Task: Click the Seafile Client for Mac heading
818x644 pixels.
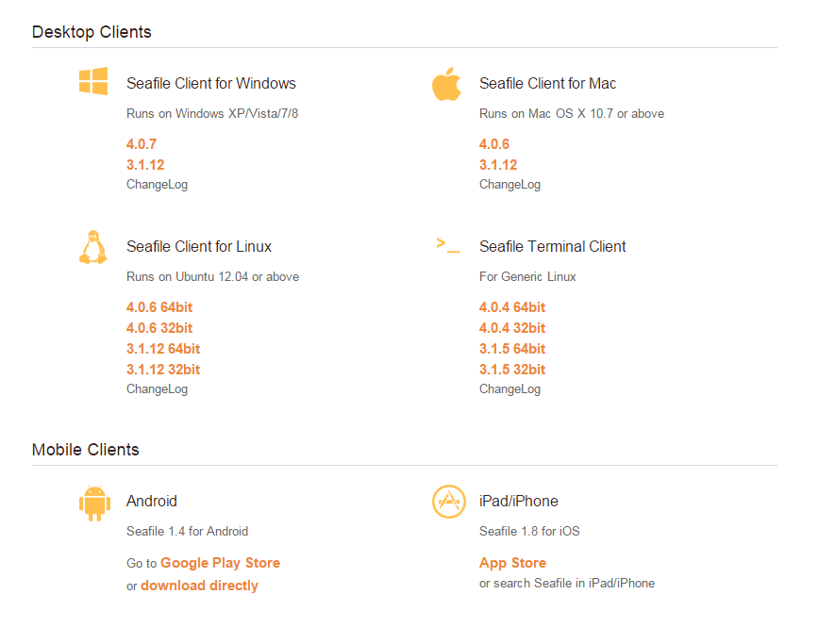Action: [548, 83]
